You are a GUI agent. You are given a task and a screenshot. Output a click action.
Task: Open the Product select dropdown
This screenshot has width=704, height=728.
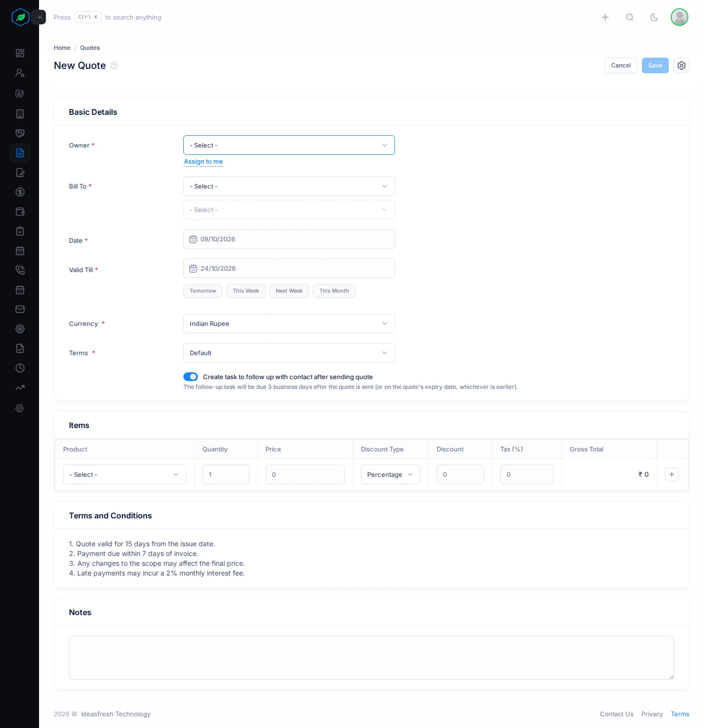coord(125,474)
